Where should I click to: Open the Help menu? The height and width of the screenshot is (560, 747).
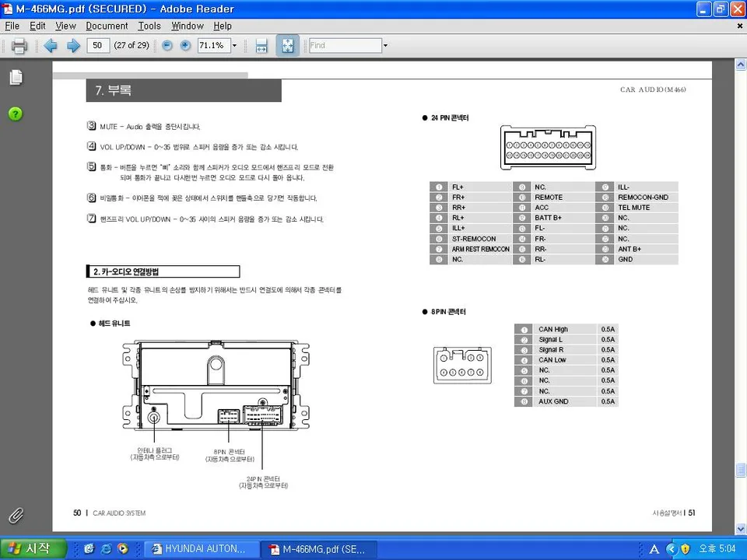click(x=223, y=26)
